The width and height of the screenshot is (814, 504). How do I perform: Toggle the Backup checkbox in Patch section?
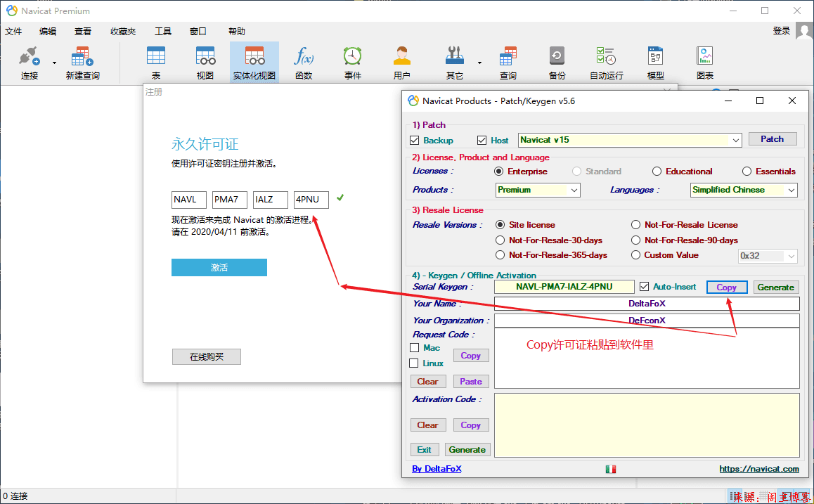[414, 140]
